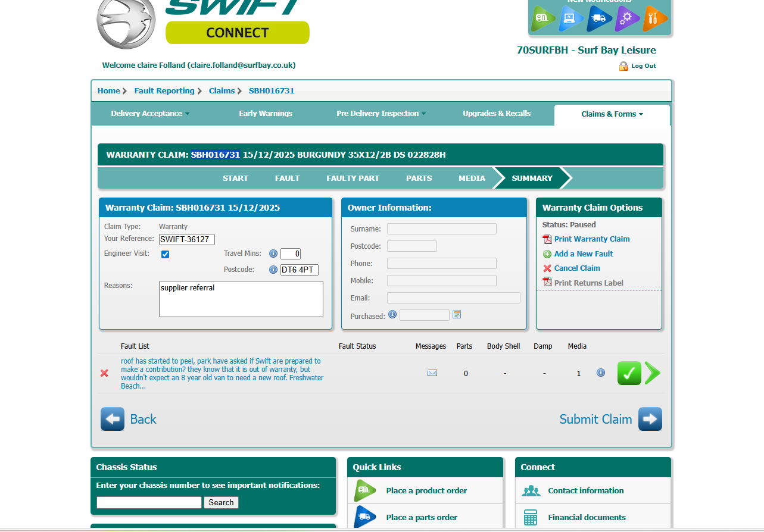Viewport: 764px width, 532px height.
Task: Click the Back text link
Action: 143,419
